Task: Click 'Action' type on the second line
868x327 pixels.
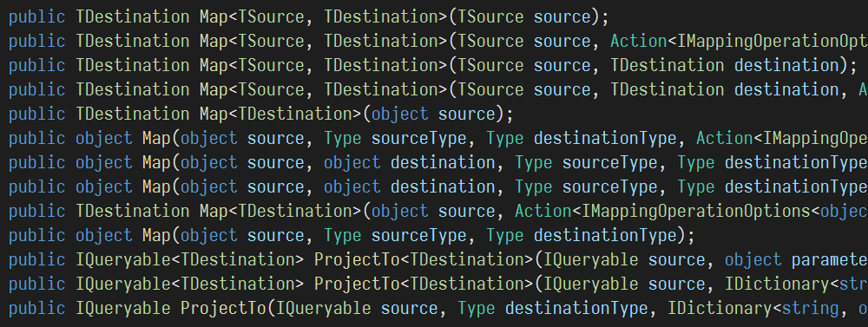Action: coord(639,41)
